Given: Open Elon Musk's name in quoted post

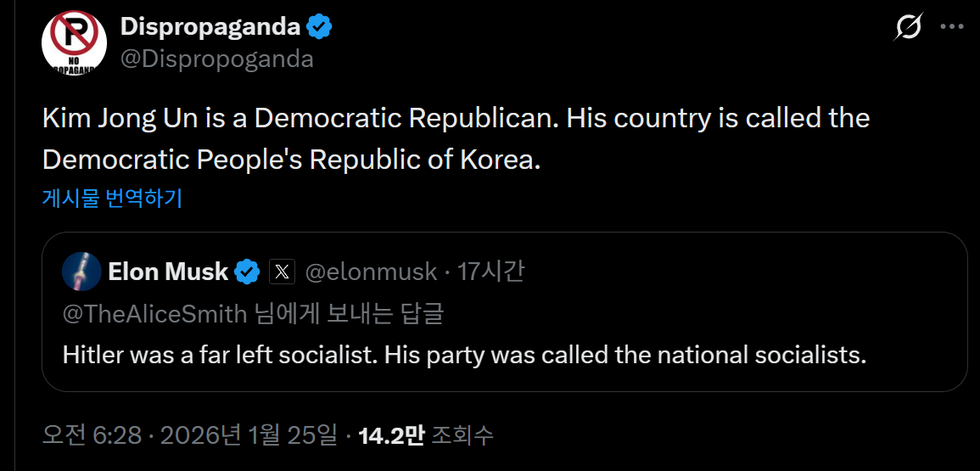Looking at the screenshot, I should (x=167, y=272).
